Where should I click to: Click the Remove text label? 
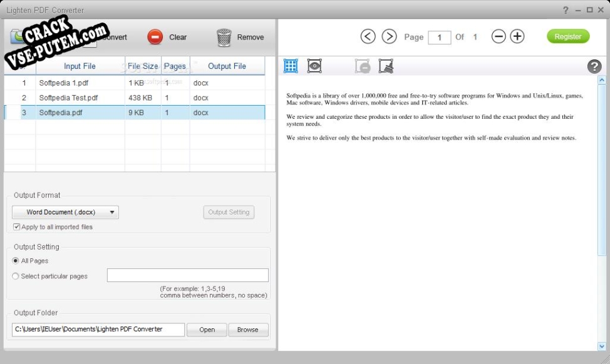point(251,38)
